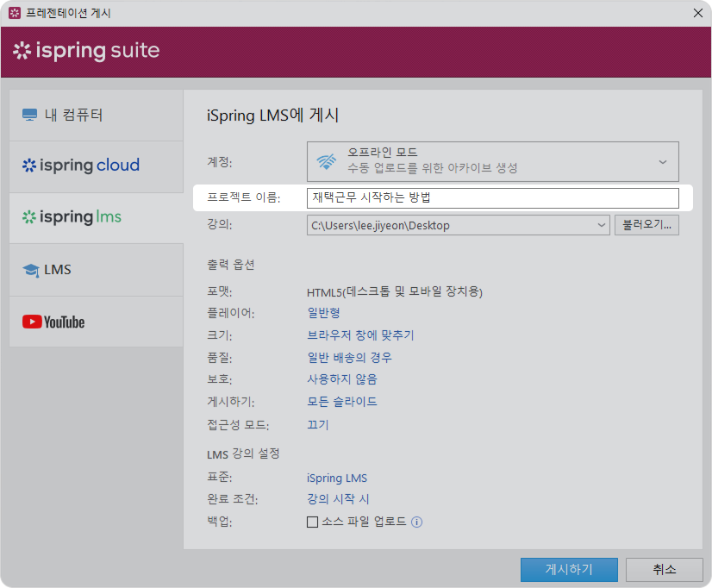
Task: Expand the 계정 account dropdown
Action: 662,161
